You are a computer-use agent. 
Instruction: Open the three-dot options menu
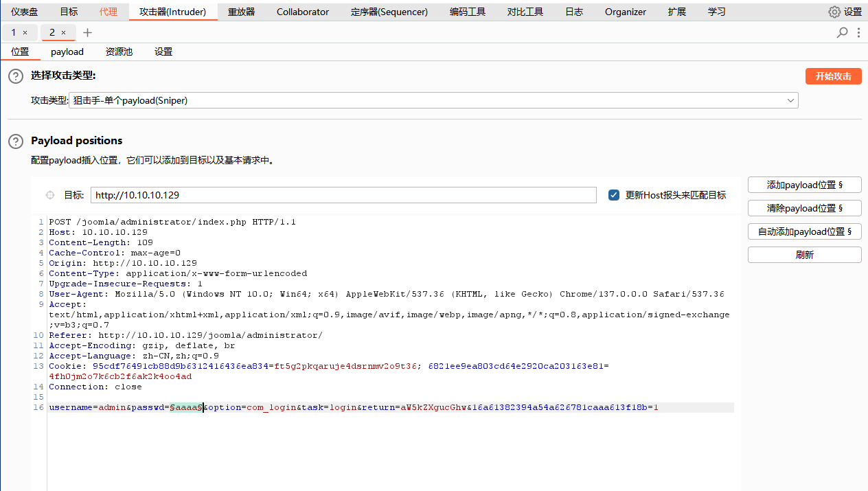(x=858, y=32)
